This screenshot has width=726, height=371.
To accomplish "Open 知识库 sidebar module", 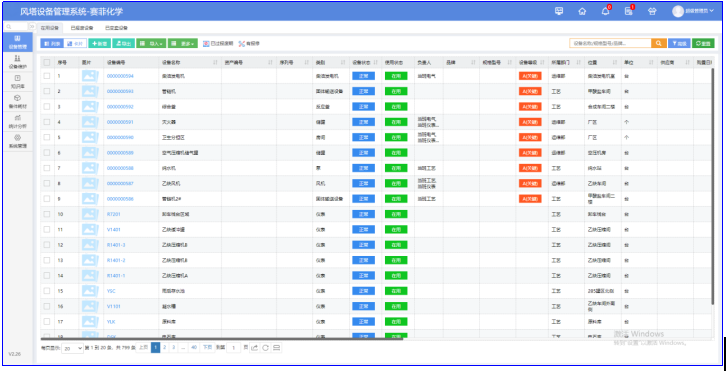I will [18, 82].
